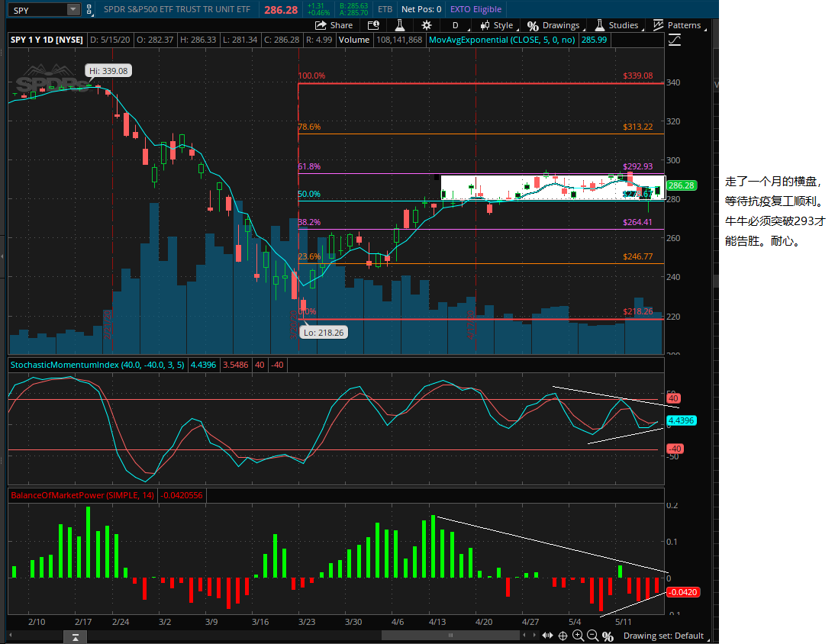Open the SPY symbol dropdown arrow
The height and width of the screenshot is (644, 835).
pyautogui.click(x=73, y=10)
